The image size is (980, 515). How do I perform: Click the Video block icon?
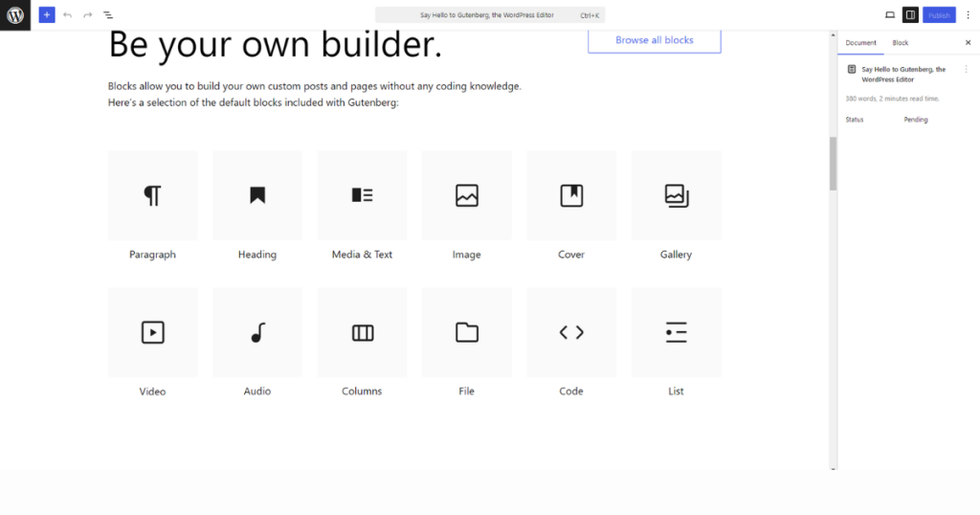pyautogui.click(x=152, y=332)
